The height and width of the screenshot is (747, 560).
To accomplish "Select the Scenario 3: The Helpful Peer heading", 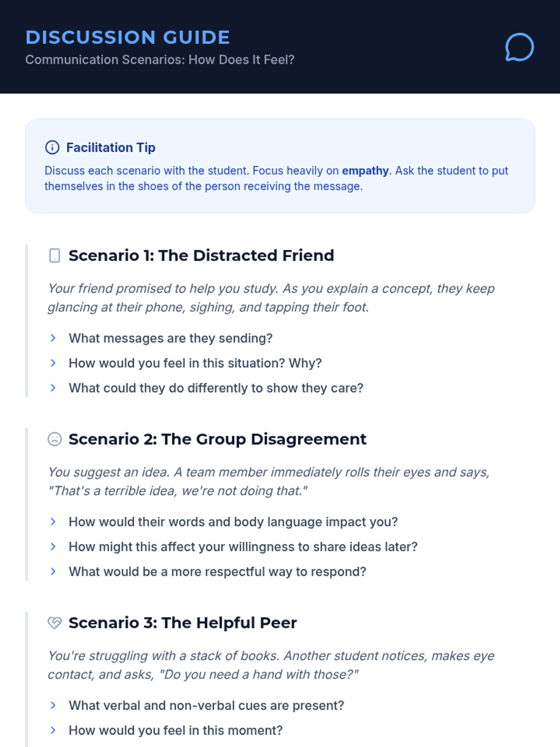I will tap(182, 623).
